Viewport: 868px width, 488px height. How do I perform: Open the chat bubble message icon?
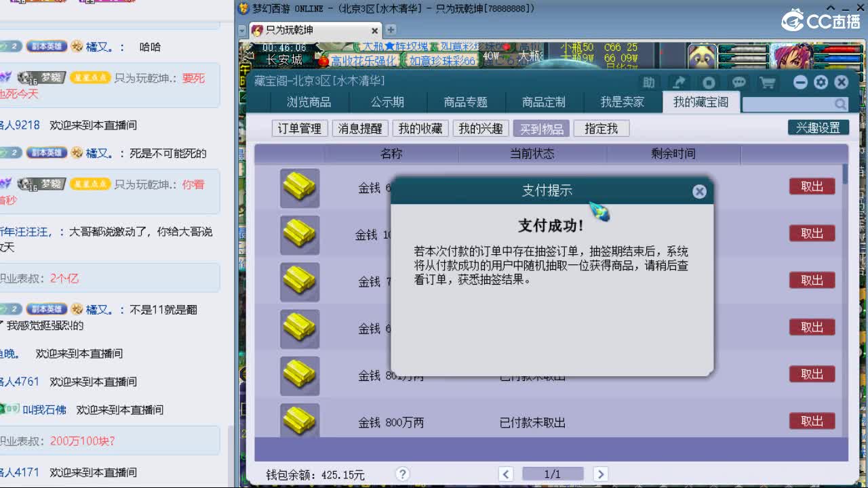tap(738, 83)
